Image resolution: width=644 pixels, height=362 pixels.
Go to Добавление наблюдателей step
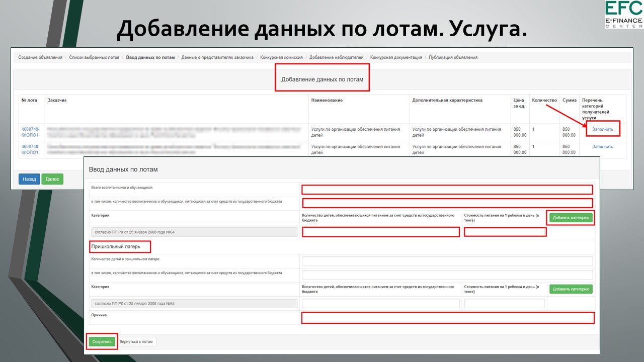[336, 57]
